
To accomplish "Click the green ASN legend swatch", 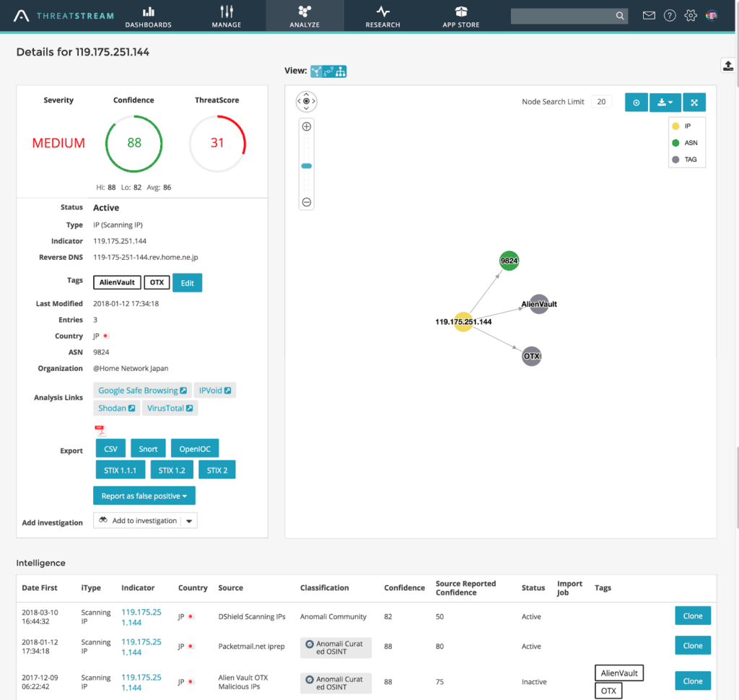I will (675, 143).
